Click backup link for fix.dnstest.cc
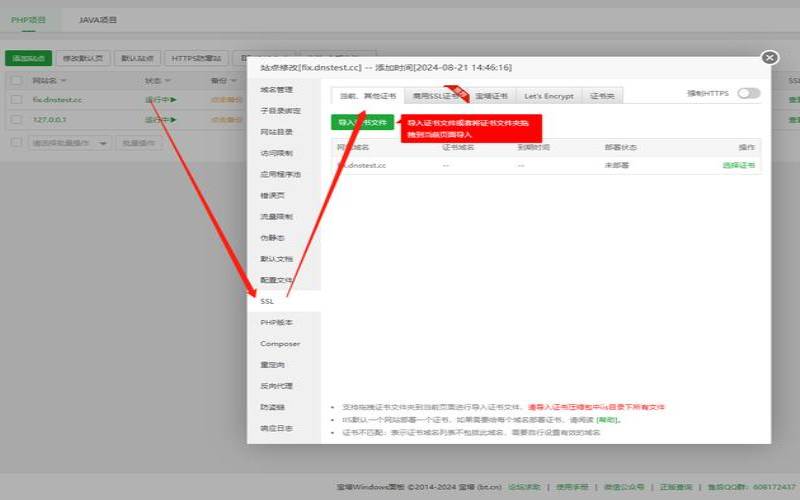This screenshot has width=800, height=500. [227, 99]
